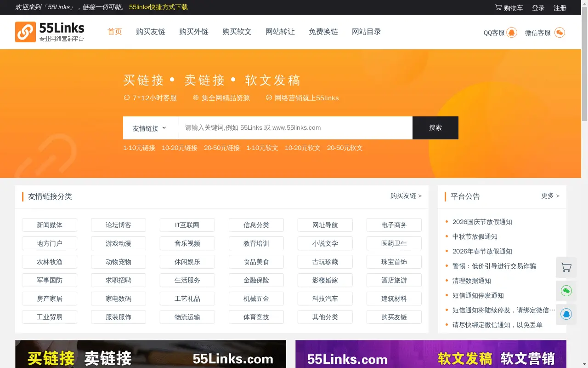Expand the 友情链接 search type dropdown
This screenshot has width=588, height=368.
pyautogui.click(x=150, y=128)
